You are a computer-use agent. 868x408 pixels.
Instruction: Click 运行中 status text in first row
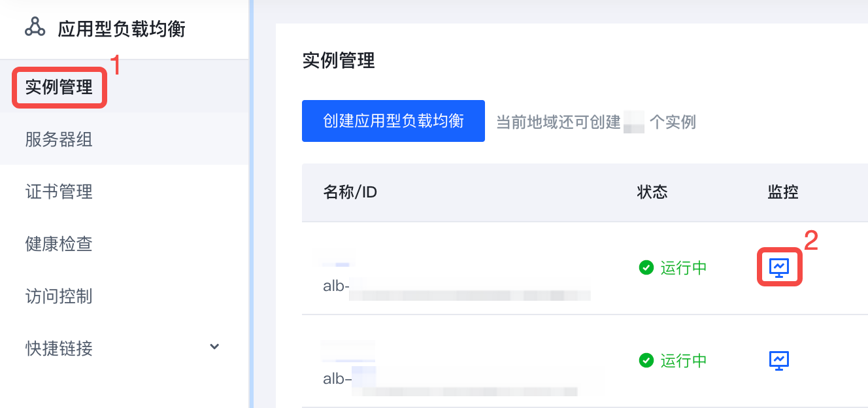[x=684, y=267]
